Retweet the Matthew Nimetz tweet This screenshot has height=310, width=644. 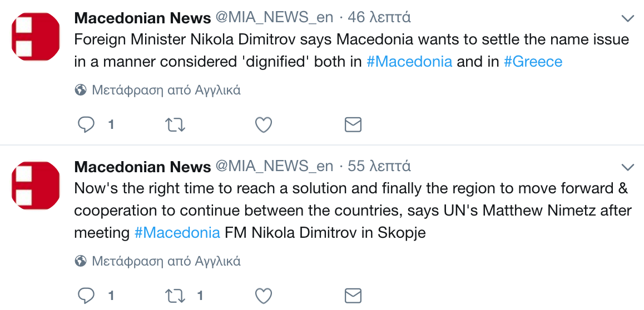pos(175,295)
